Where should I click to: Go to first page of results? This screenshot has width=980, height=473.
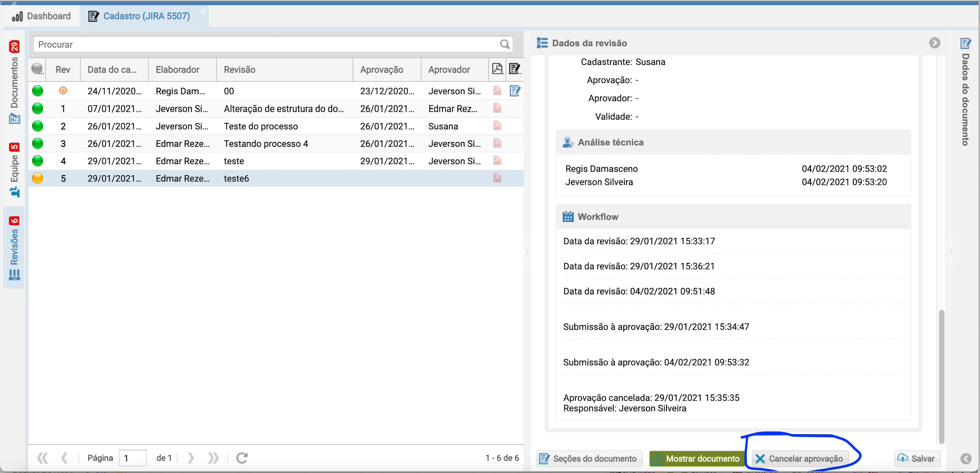(x=42, y=458)
